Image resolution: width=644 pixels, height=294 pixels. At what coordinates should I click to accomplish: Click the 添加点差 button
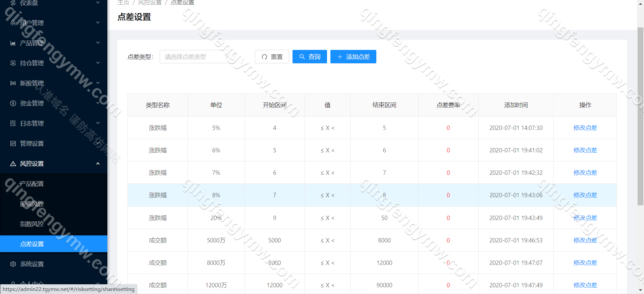(x=353, y=57)
